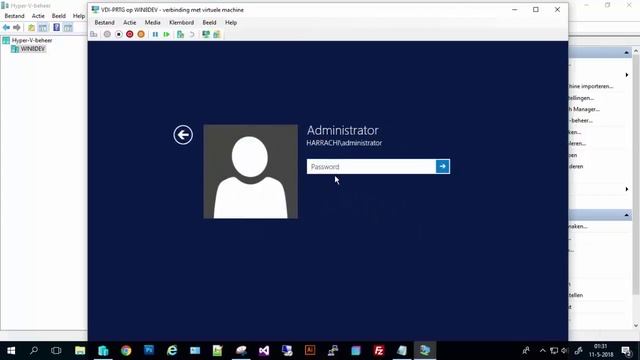Click the show/hide console tree icon

[42, 27]
